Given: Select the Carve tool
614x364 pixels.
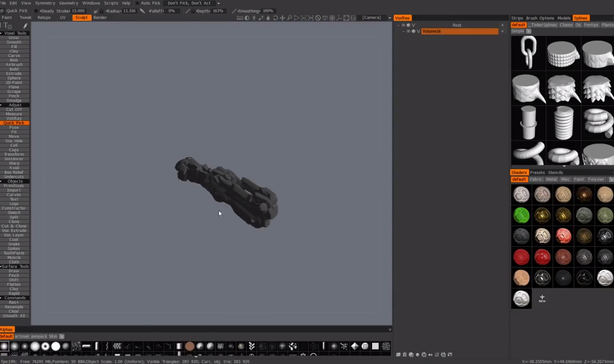Looking at the screenshot, I should tap(14, 55).
